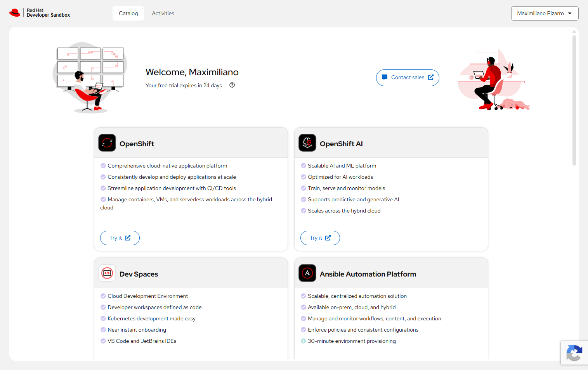Screen dimensions: 588x370
Task: Click the OpenShift AI card title
Action: point(341,144)
